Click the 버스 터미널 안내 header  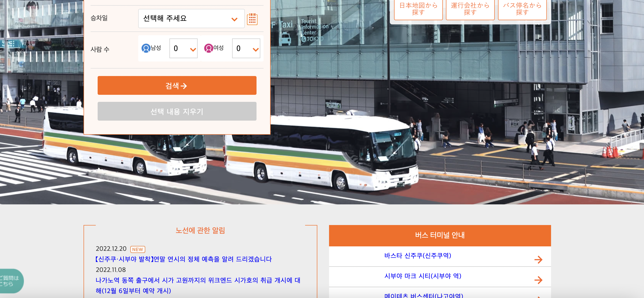(440, 236)
